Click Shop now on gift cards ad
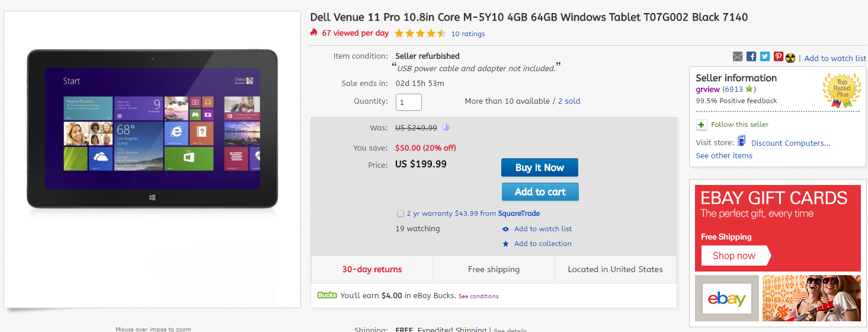868x332 pixels. 734,256
